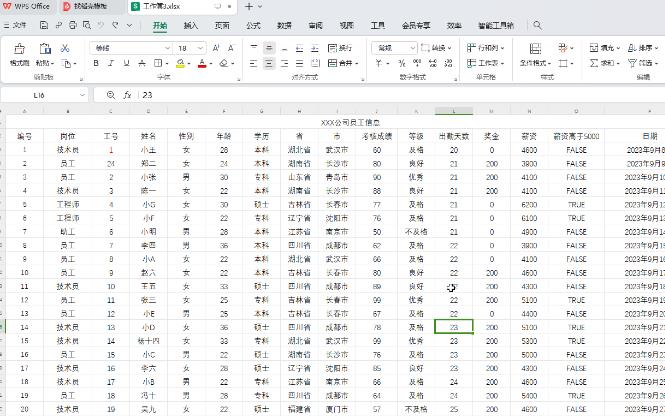Switch to the WPS Office home tab
665x416 pixels.
click(26, 6)
